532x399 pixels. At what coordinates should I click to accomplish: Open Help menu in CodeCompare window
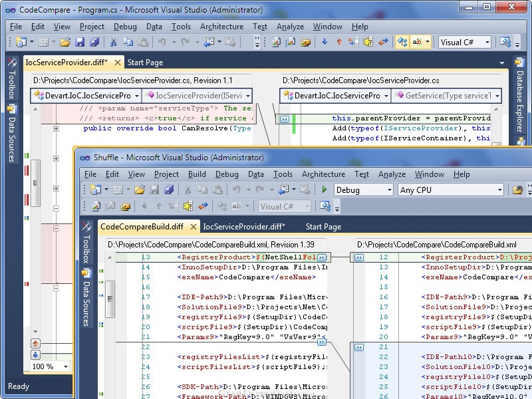click(x=360, y=27)
